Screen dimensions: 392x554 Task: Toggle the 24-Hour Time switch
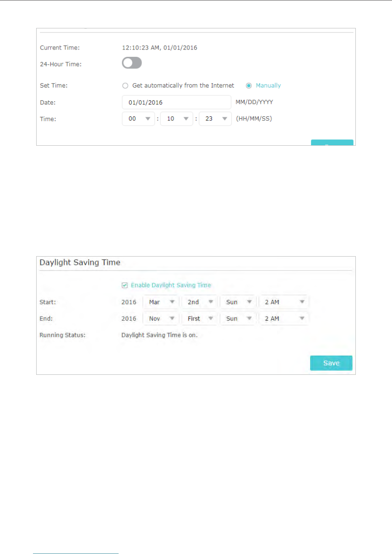[x=132, y=63]
